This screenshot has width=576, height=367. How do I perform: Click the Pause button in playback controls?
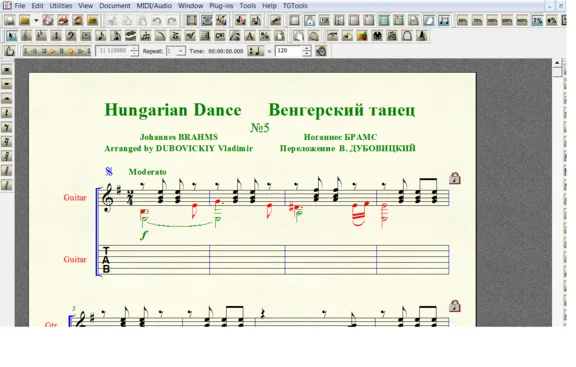point(61,51)
